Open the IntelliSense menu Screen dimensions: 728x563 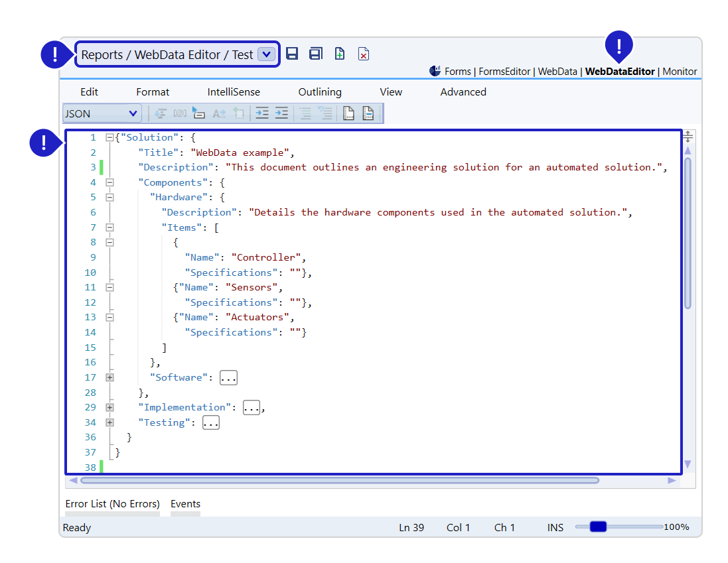(x=234, y=92)
